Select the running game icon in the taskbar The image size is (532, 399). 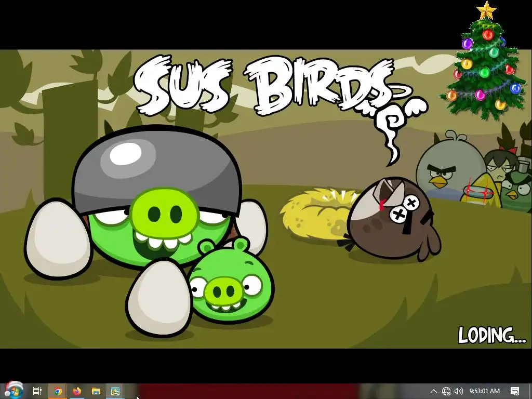click(x=115, y=391)
